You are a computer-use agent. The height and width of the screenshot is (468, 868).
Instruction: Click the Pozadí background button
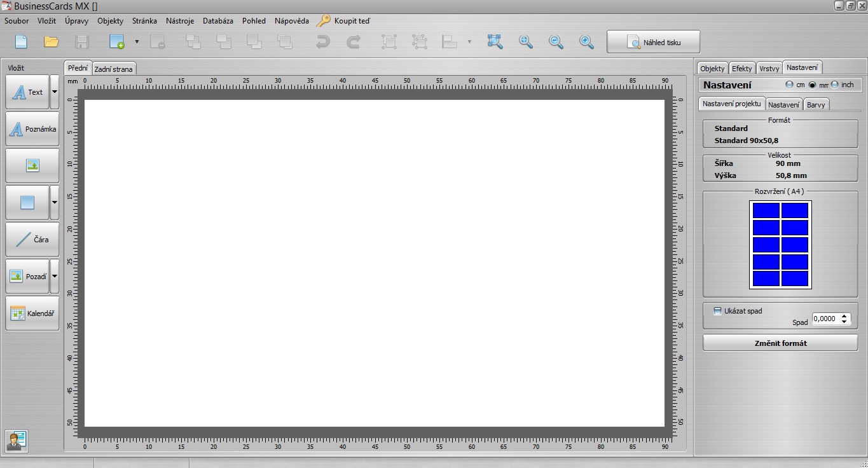27,277
